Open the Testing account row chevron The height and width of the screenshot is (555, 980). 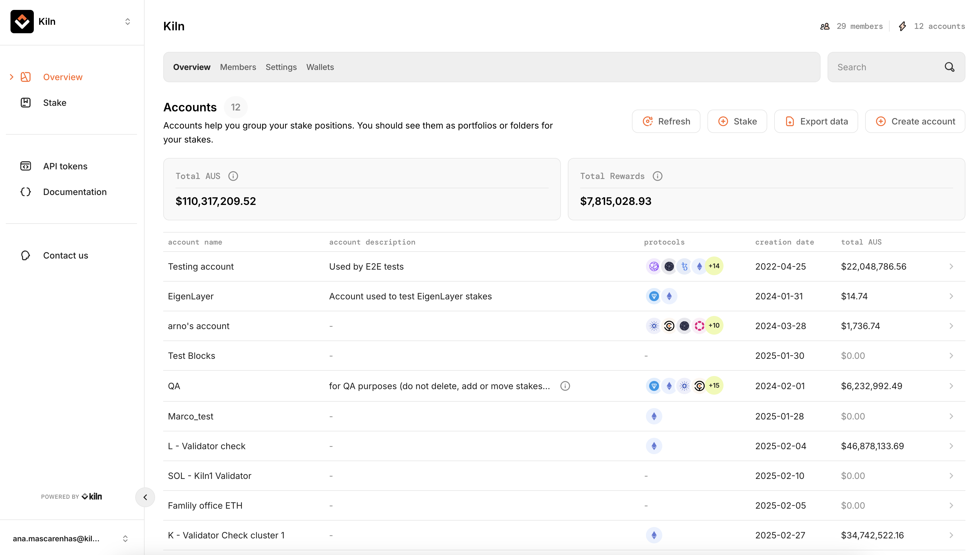[x=951, y=266]
